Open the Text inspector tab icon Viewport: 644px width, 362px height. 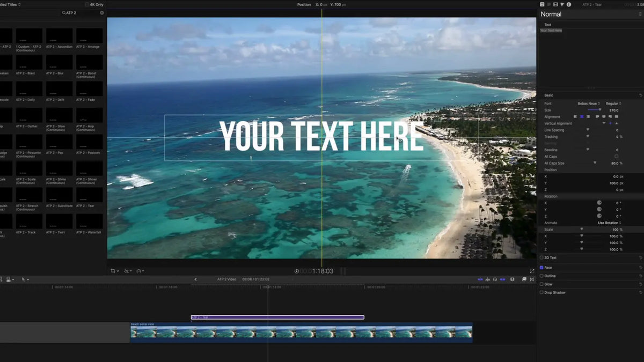click(548, 4)
